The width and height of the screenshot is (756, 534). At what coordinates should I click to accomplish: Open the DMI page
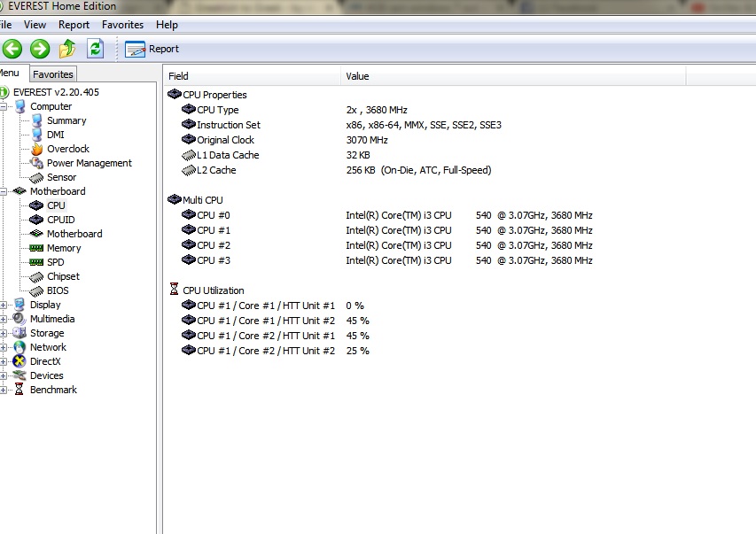click(x=56, y=135)
